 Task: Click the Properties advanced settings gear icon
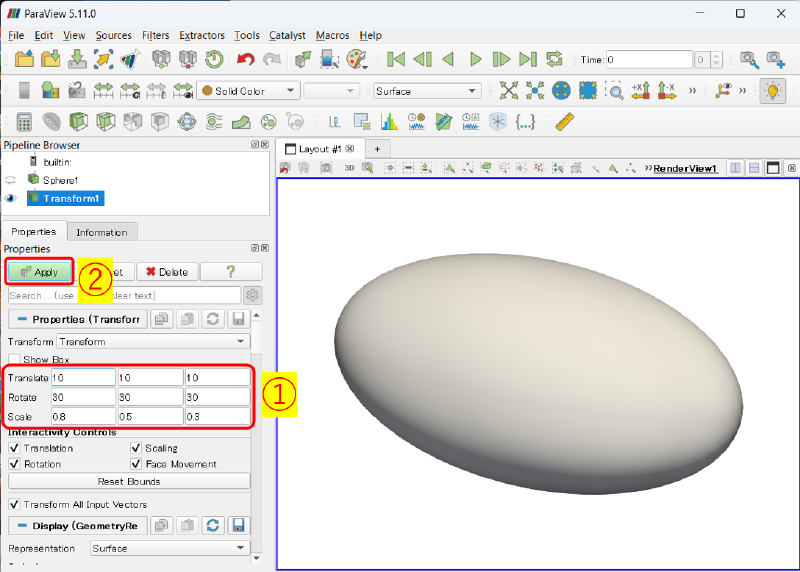(253, 295)
